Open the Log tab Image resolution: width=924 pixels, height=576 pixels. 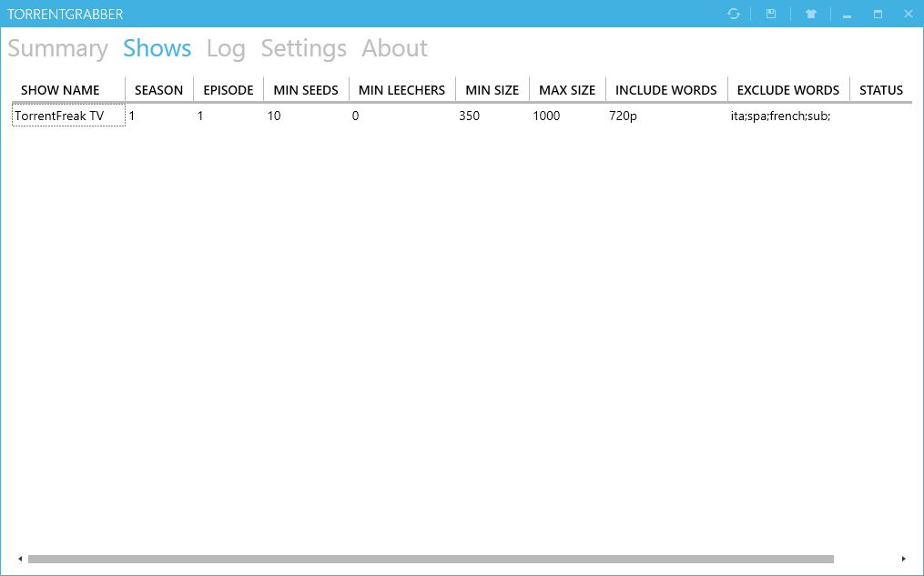[x=226, y=48]
